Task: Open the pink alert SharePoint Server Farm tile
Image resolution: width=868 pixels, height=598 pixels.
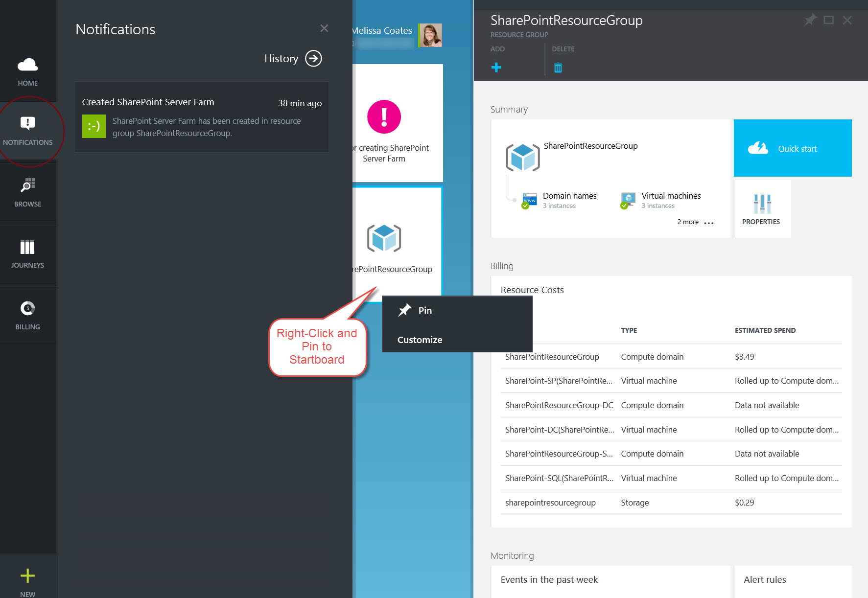Action: click(x=398, y=123)
